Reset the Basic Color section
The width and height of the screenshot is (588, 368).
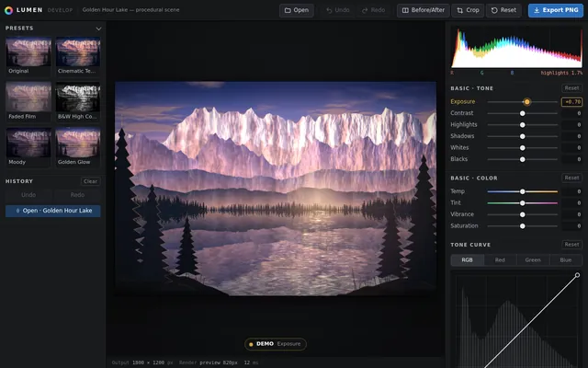[571, 178]
